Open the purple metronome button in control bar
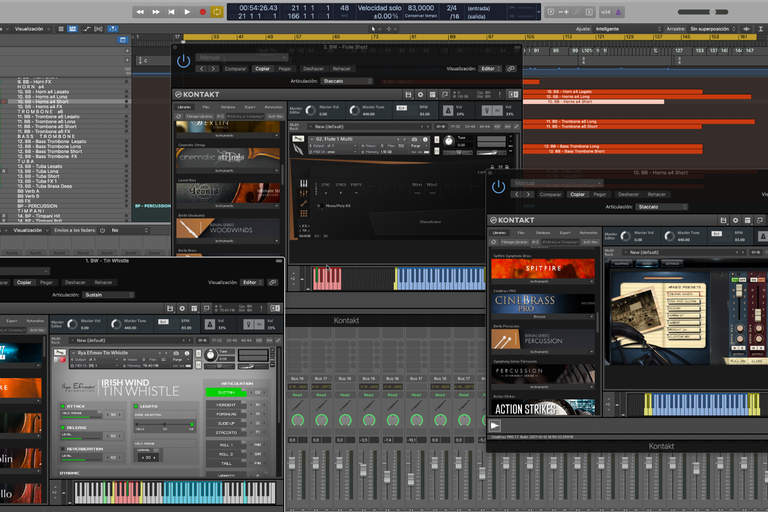The image size is (768, 512). 618,12
